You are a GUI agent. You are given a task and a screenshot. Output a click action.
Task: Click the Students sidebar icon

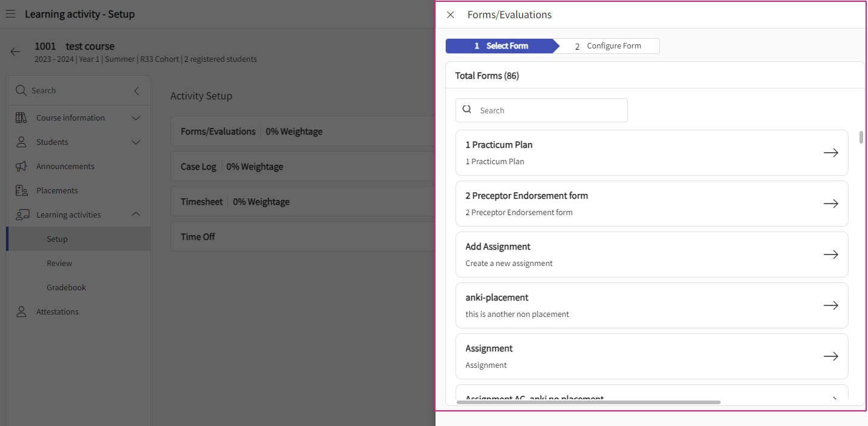[21, 142]
